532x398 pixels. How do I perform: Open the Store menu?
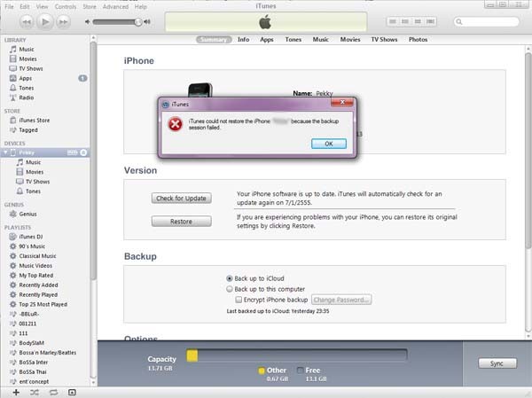point(90,6)
